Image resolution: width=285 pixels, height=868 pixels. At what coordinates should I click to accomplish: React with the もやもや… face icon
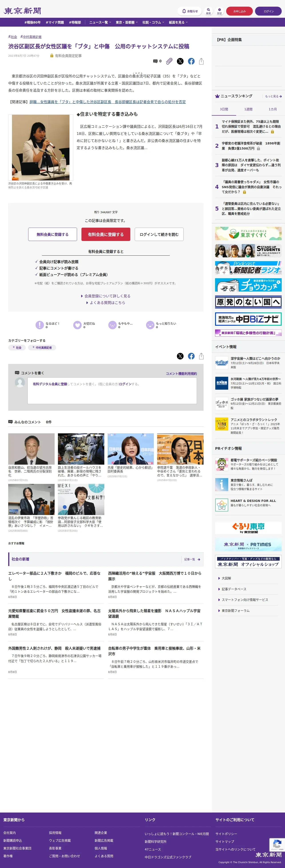point(112,325)
